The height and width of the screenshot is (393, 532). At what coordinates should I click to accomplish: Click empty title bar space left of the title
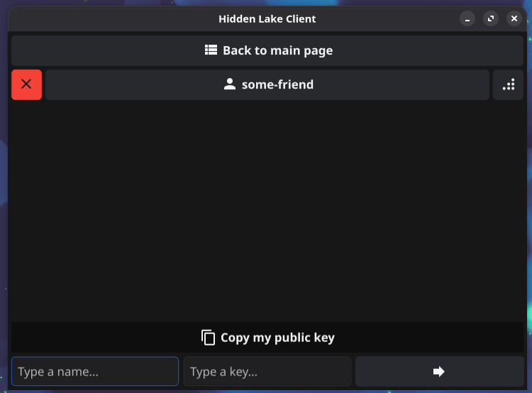coord(106,19)
